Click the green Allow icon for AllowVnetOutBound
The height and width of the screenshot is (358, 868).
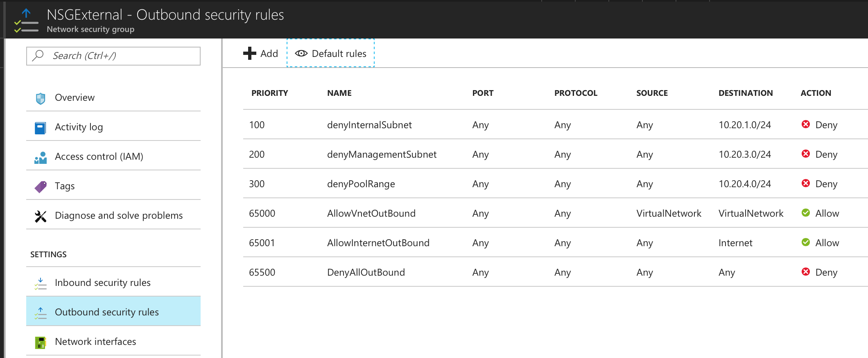[x=805, y=213]
